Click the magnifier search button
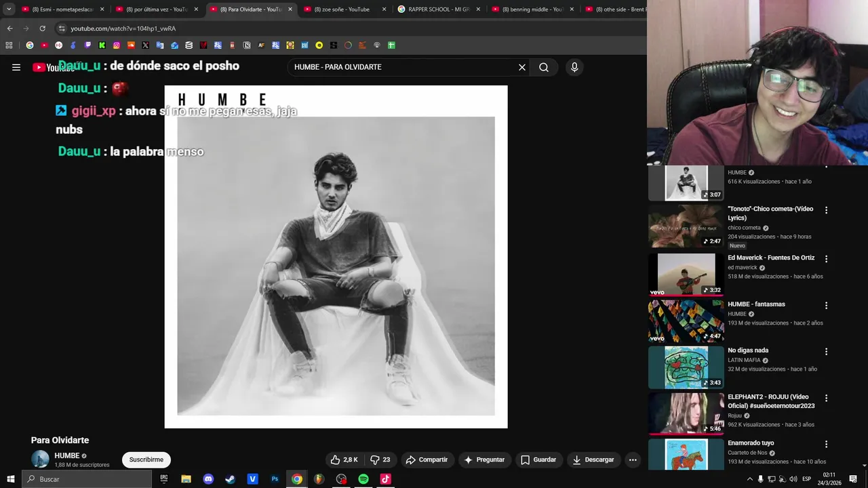Viewport: 868px width, 488px height. coord(544,67)
